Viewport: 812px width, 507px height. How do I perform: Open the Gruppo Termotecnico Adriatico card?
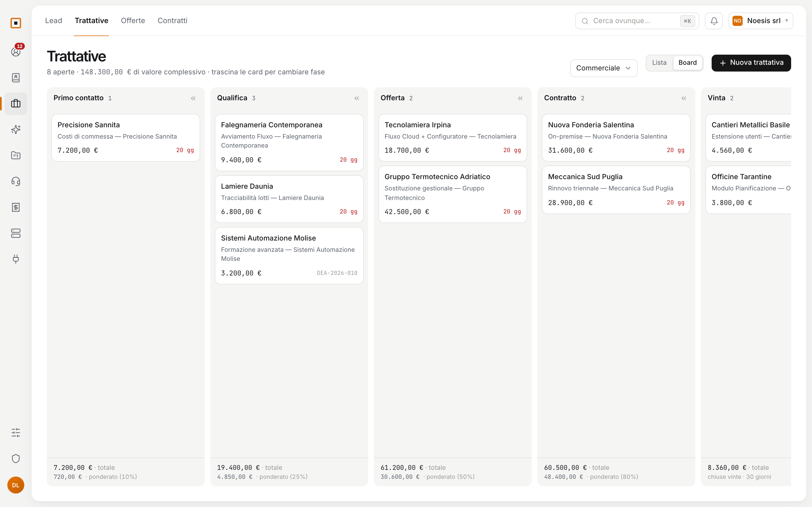tap(453, 194)
